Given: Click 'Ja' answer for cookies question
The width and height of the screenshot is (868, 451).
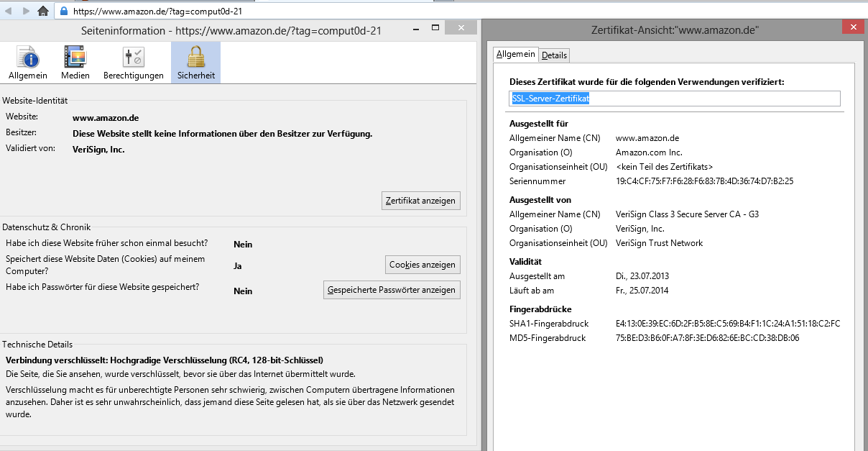Looking at the screenshot, I should pos(238,266).
